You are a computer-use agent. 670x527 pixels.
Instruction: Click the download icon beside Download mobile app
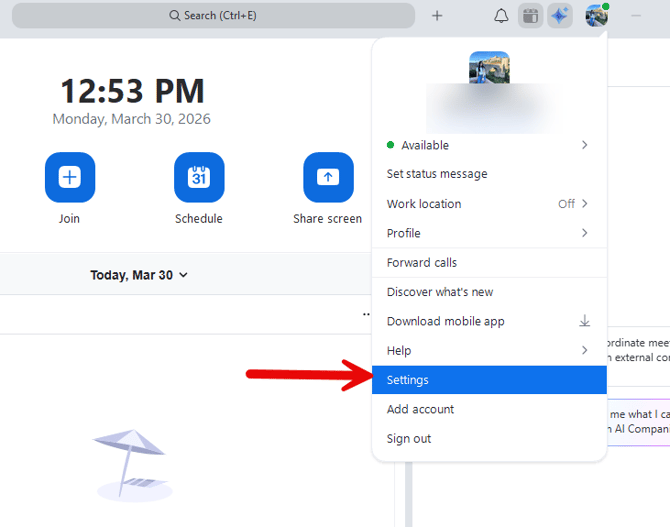coord(585,321)
